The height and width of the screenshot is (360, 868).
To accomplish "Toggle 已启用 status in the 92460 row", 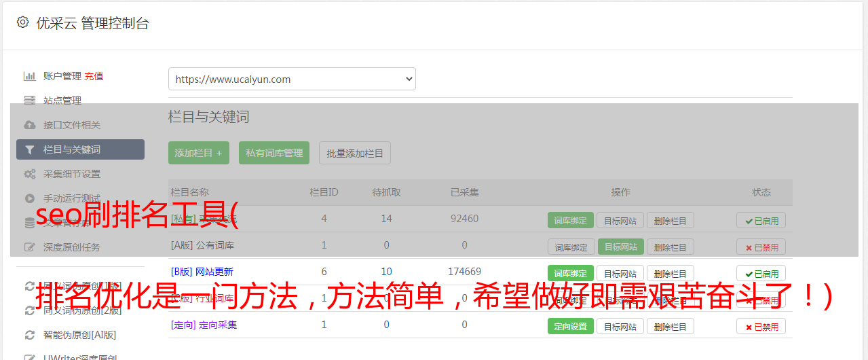I will pos(761,220).
